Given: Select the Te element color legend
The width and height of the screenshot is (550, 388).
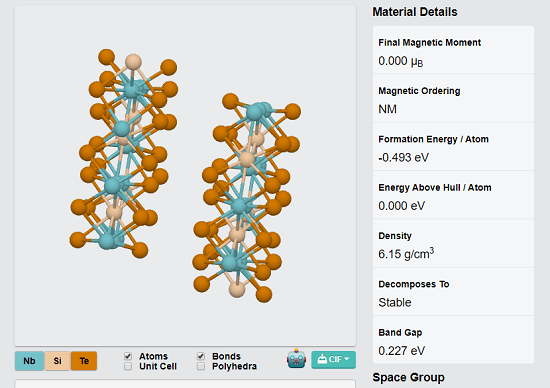Looking at the screenshot, I should [x=84, y=361].
